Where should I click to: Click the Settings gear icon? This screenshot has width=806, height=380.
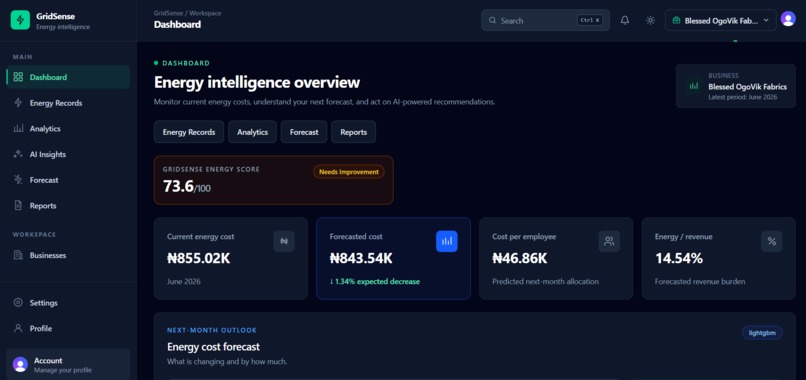(18, 303)
